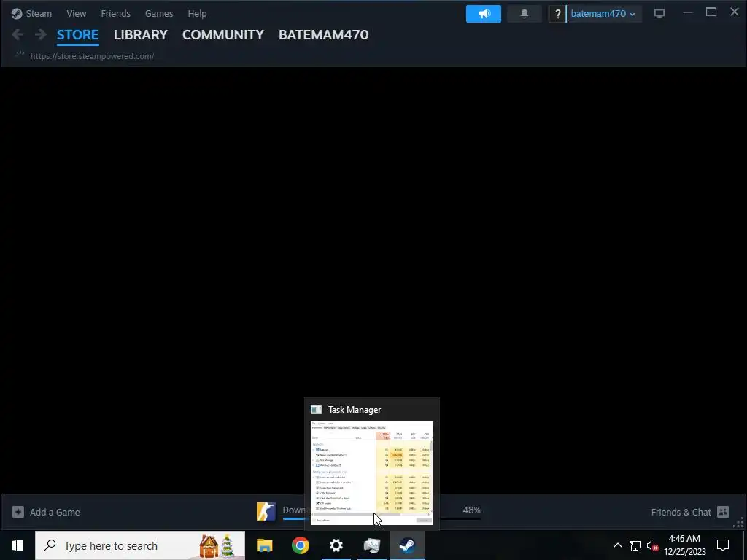This screenshot has height=560, width=747.
Task: Click the store URL address text
Action: coord(92,56)
